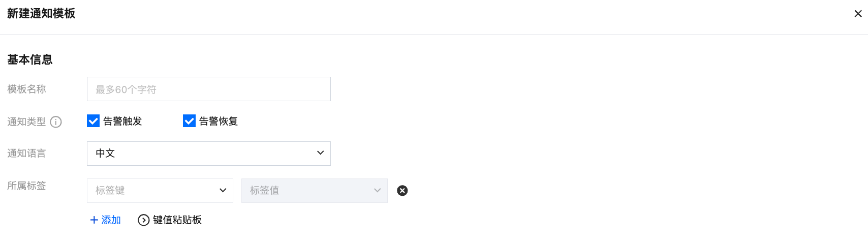This screenshot has height=240, width=868.
Task: Remove the tag row with the delete icon
Action: point(402,191)
